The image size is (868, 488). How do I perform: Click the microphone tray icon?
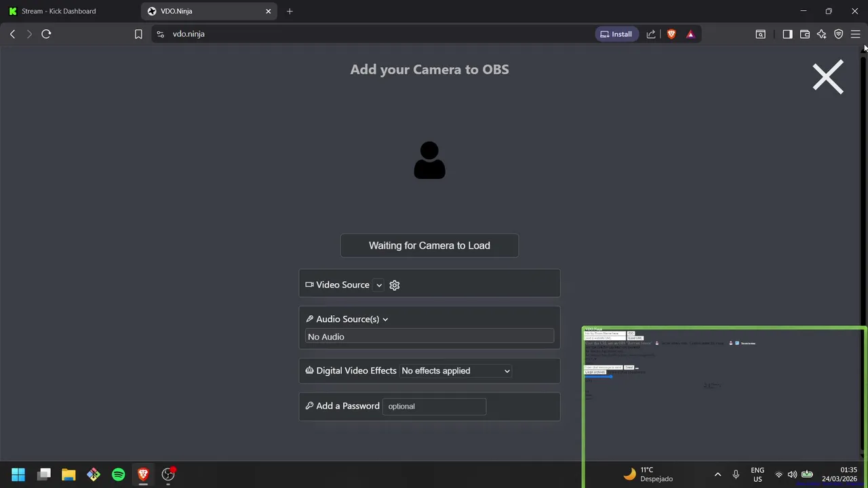tap(736, 474)
